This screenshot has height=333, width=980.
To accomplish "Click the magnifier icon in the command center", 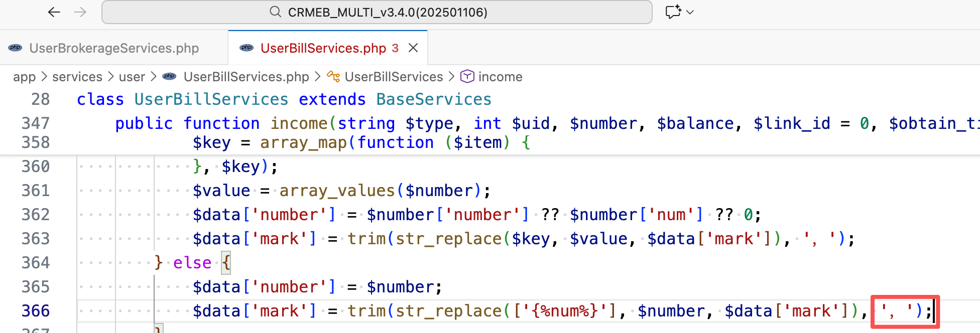I will click(x=275, y=12).
